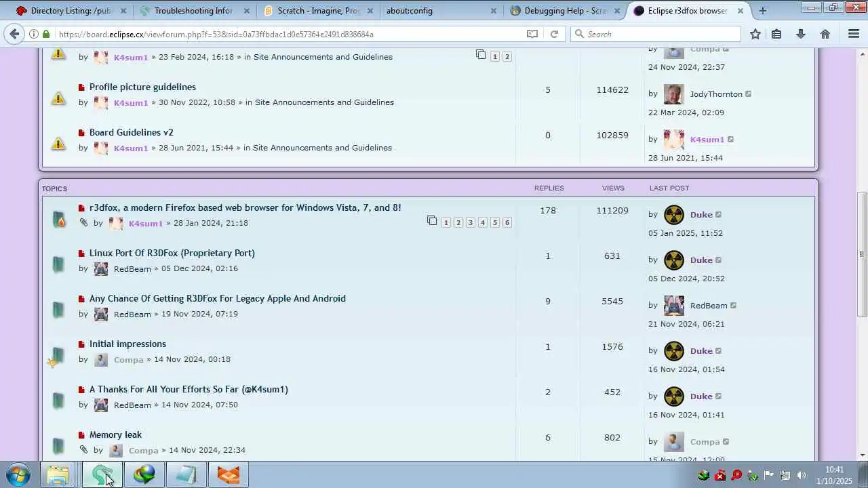Click the green padlock security icon
This screenshot has width=868, height=488.
[46, 34]
